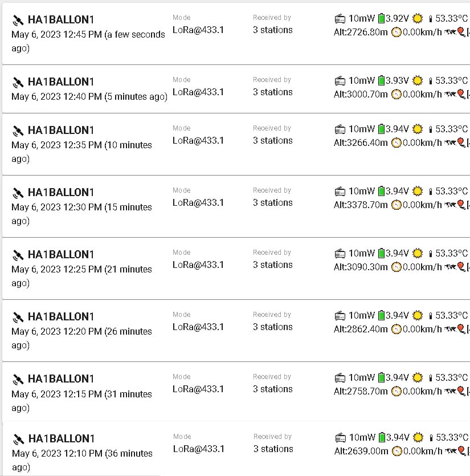Click the radio icon beside 10mW in the 12:40 PM row

(340, 80)
